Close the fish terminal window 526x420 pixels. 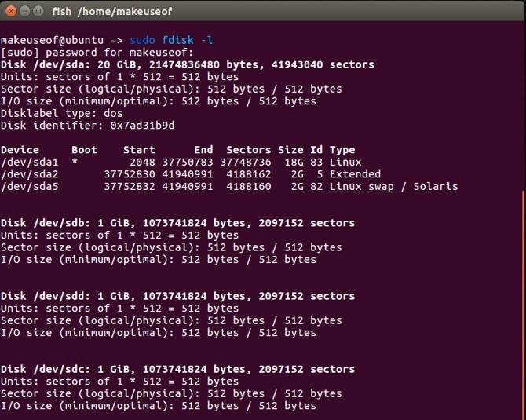coord(9,11)
